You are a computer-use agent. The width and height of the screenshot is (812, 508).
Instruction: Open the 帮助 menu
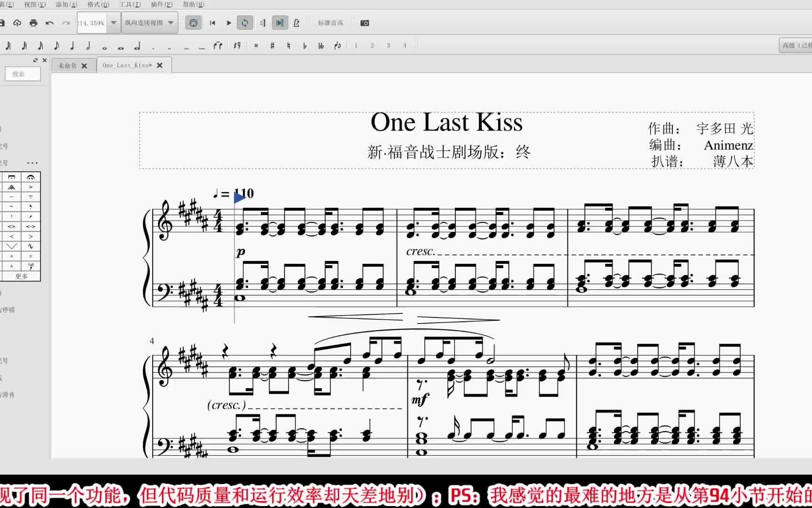coord(194,4)
